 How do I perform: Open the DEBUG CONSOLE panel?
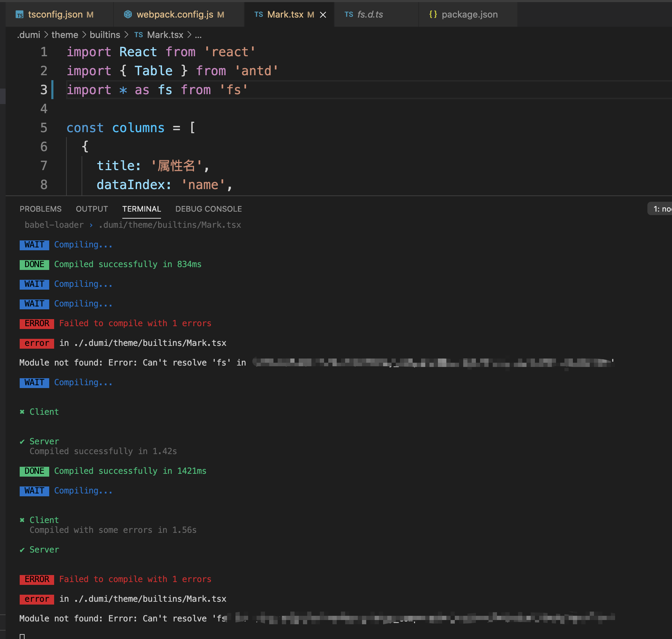pyautogui.click(x=208, y=208)
